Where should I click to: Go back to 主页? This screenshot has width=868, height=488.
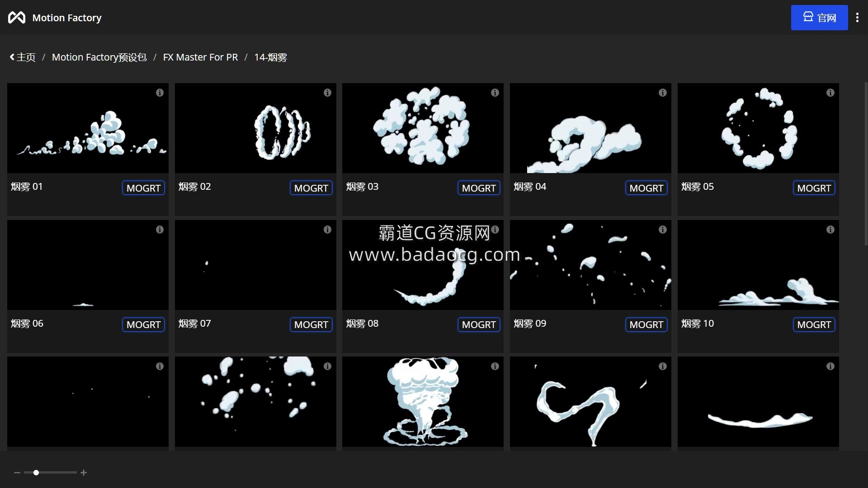click(23, 57)
